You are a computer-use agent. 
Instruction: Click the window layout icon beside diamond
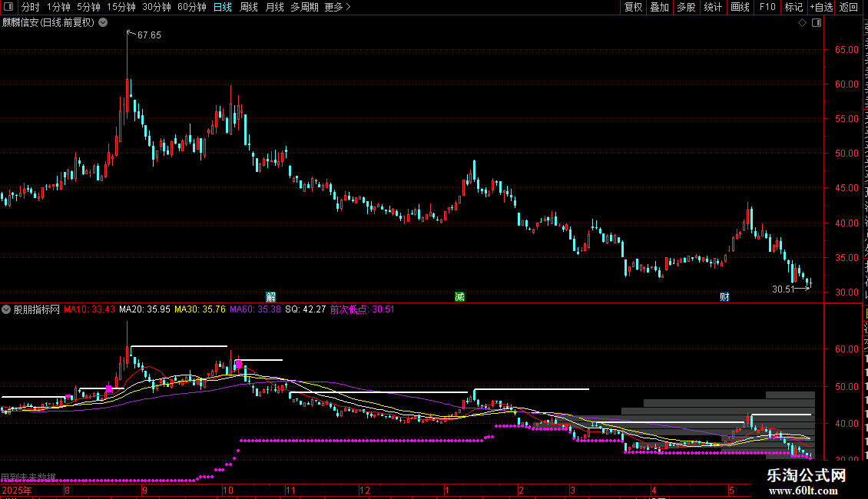click(x=817, y=23)
